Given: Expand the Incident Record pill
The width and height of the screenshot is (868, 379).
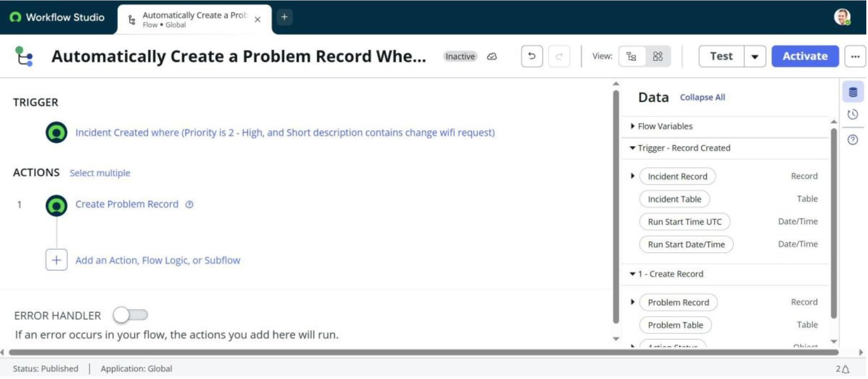Looking at the screenshot, I should (x=633, y=176).
